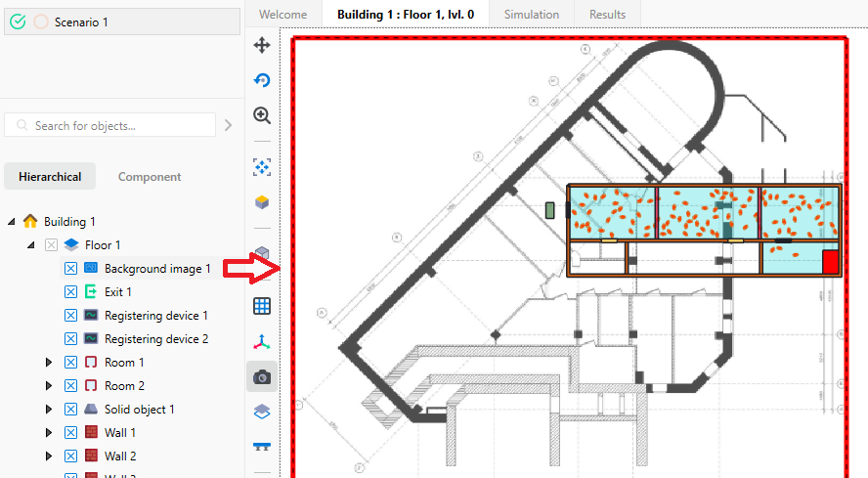Image resolution: width=868 pixels, height=478 pixels.
Task: Select the Move/pan tool in toolbar
Action: (x=262, y=45)
